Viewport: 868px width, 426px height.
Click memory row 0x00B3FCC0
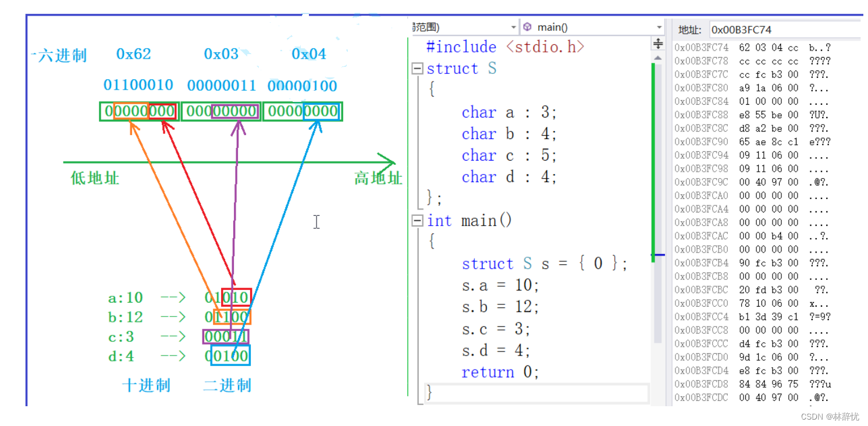tap(752, 303)
